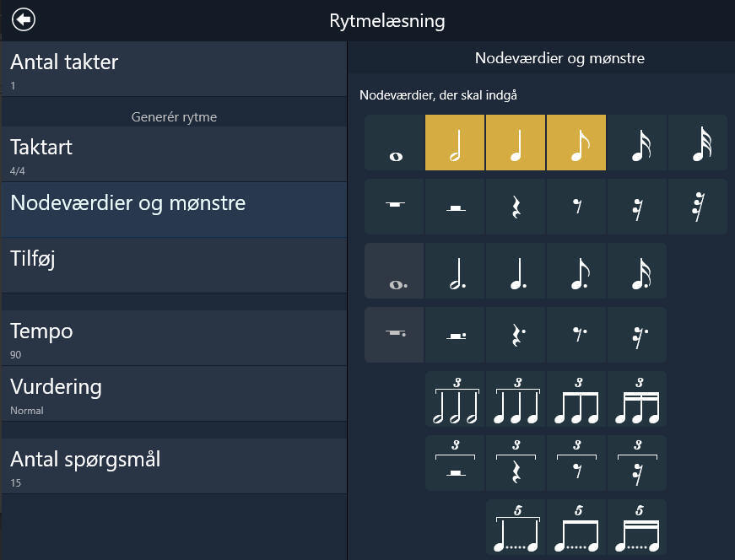The height and width of the screenshot is (560, 735).
Task: Select the eighth rest symbol
Action: [x=576, y=207]
